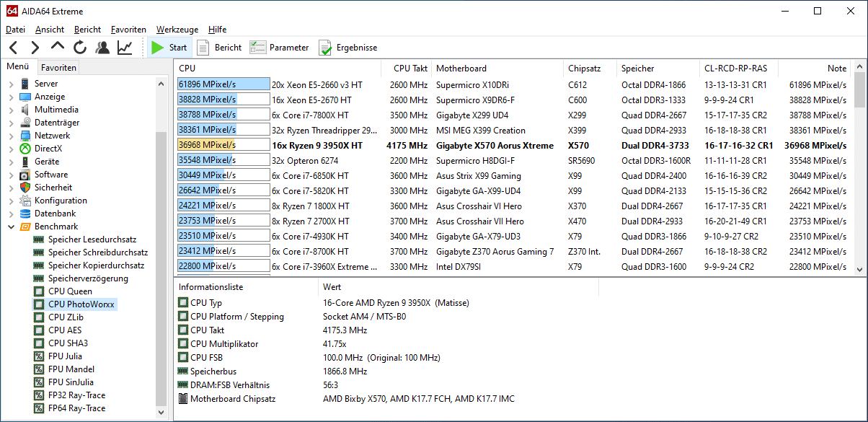Open the Datei menu
Viewport: 868px width, 422px height.
pos(15,30)
